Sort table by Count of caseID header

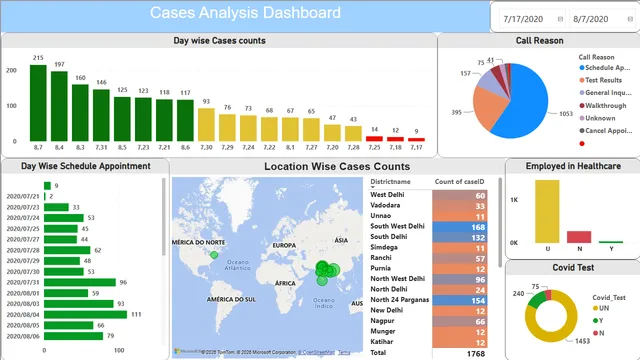[x=459, y=182]
